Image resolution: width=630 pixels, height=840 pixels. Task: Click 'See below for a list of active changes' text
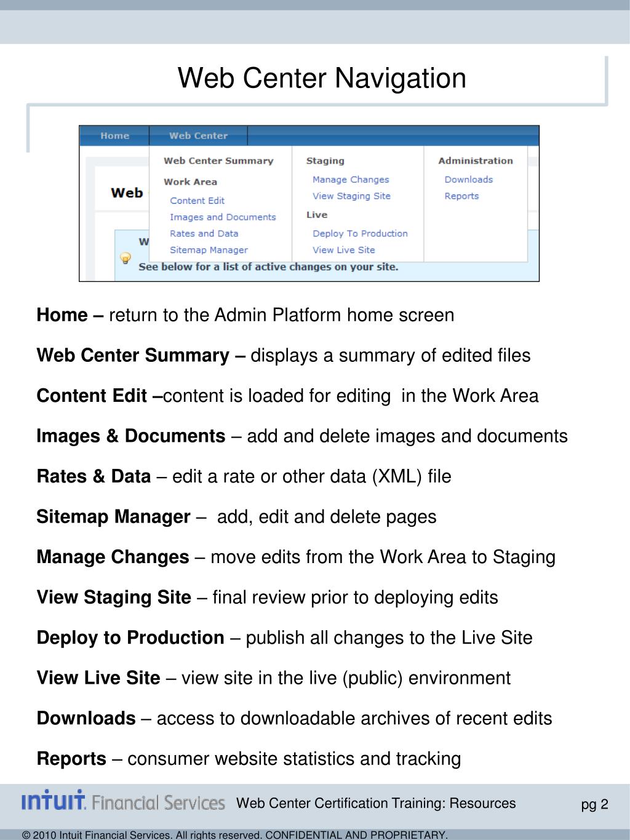click(x=268, y=267)
